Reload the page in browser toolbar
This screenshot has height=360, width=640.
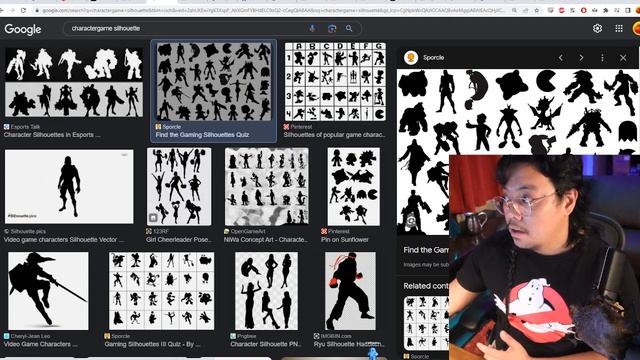[23, 10]
